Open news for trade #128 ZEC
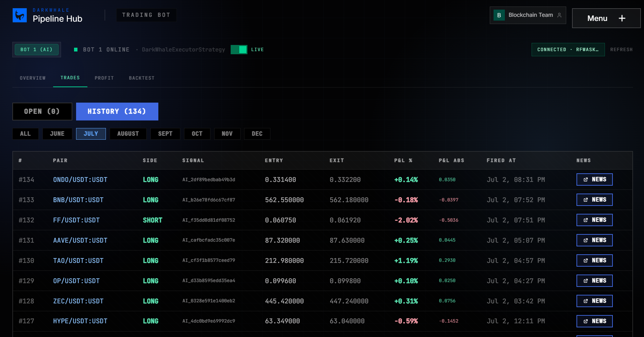This screenshot has width=644, height=337. point(594,301)
